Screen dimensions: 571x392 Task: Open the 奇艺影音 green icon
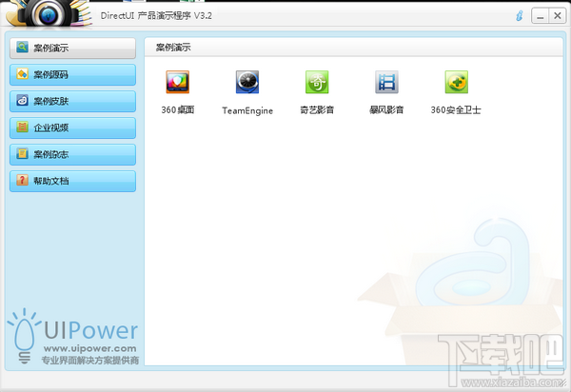(317, 82)
